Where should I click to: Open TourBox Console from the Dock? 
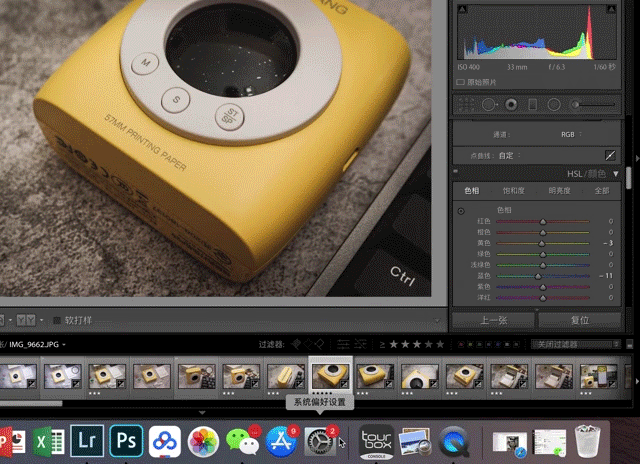376,442
